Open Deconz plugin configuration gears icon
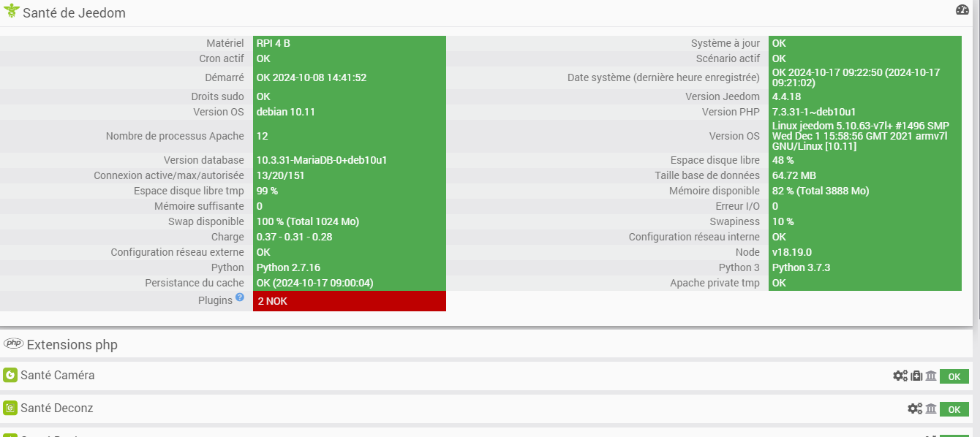 915,408
